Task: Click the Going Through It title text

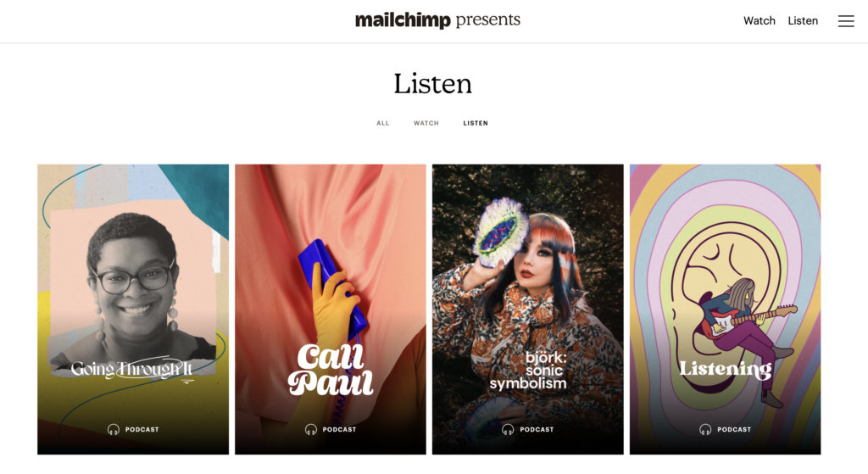Action: pos(131,369)
